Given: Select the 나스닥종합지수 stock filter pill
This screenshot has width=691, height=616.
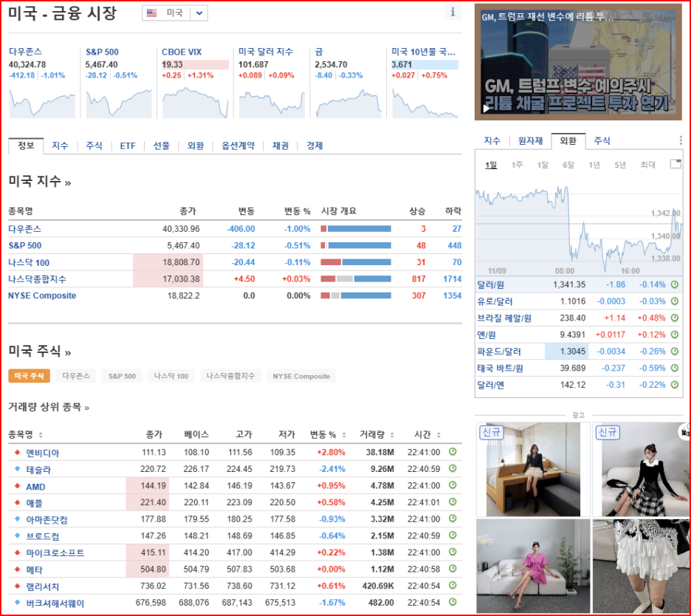Looking at the screenshot, I should tap(230, 376).
